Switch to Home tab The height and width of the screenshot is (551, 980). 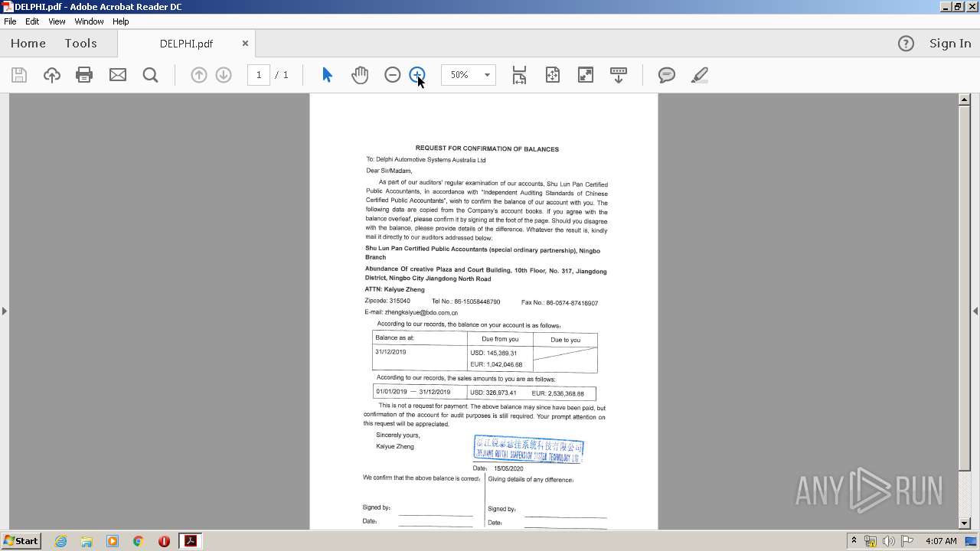pyautogui.click(x=28, y=44)
